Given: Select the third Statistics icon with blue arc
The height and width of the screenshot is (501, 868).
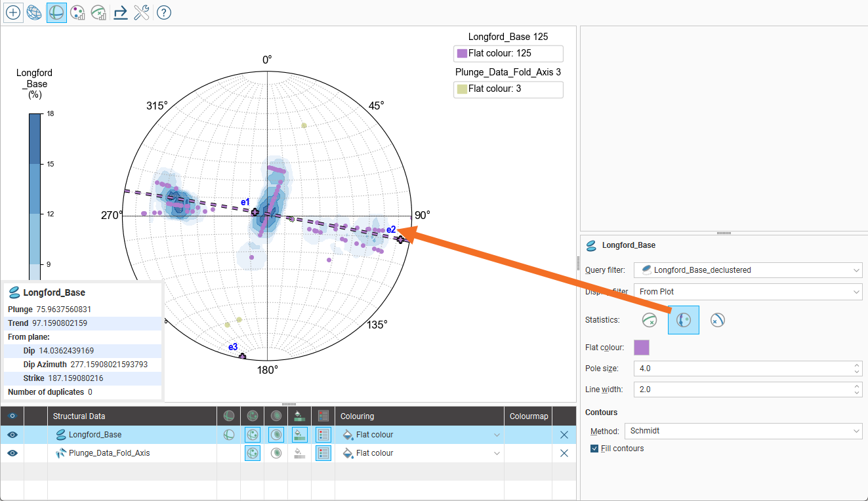Looking at the screenshot, I should pos(717,320).
